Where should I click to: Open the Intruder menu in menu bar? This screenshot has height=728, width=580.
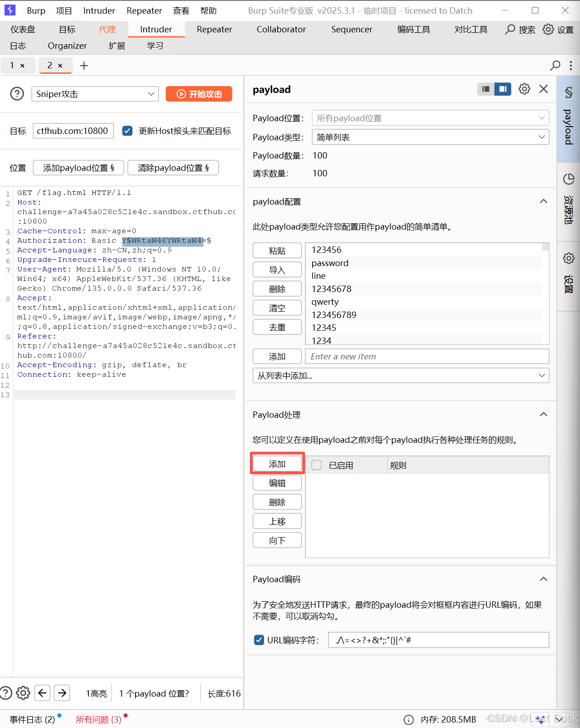point(99,10)
